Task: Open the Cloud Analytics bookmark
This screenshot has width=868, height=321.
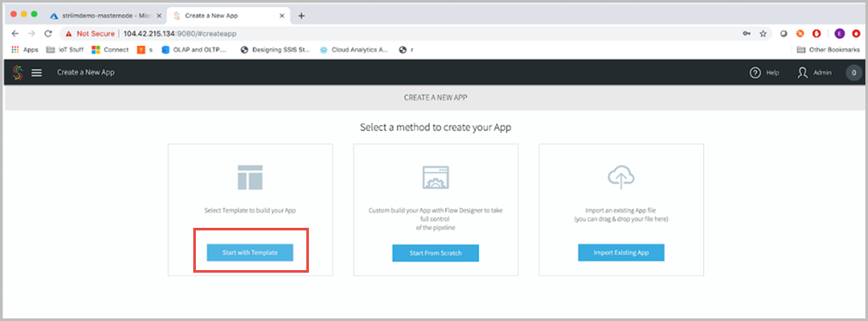Action: 355,50
